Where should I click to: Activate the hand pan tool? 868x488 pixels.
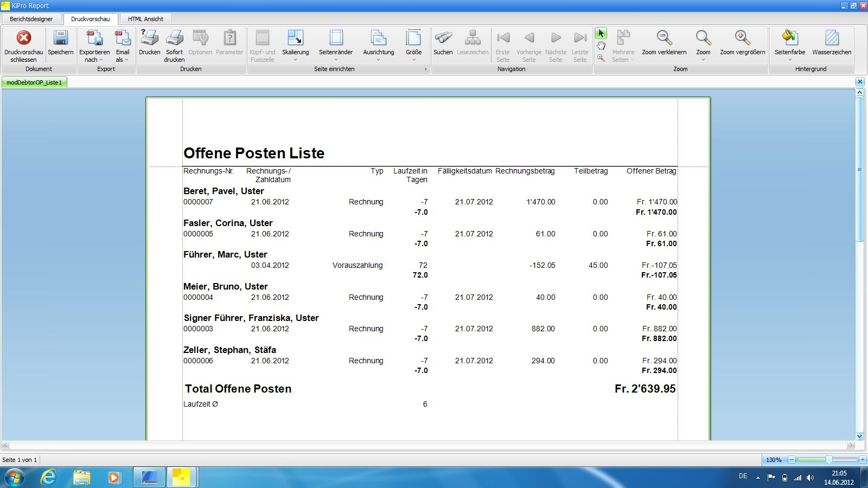tap(601, 46)
